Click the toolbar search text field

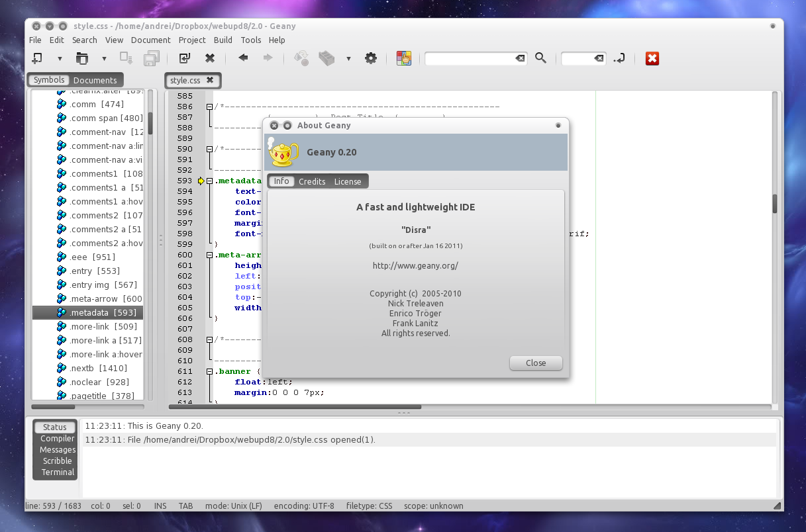click(469, 58)
